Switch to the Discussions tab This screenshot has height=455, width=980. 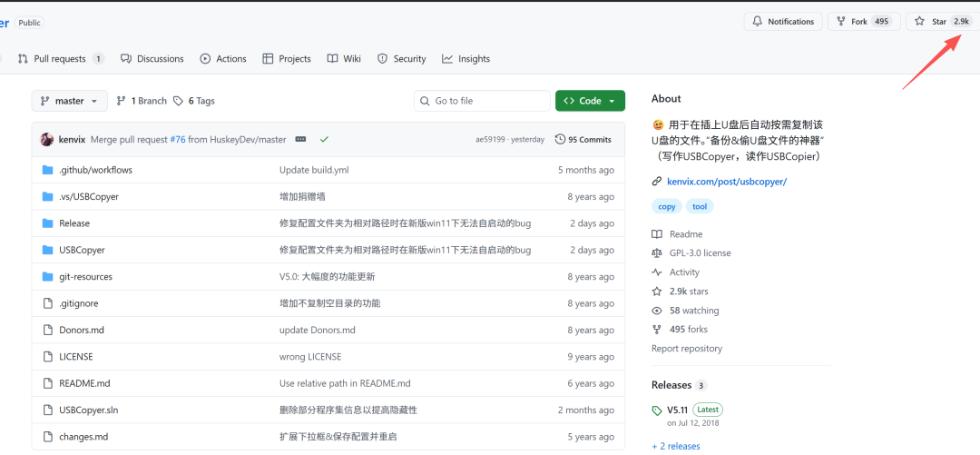[x=152, y=59]
